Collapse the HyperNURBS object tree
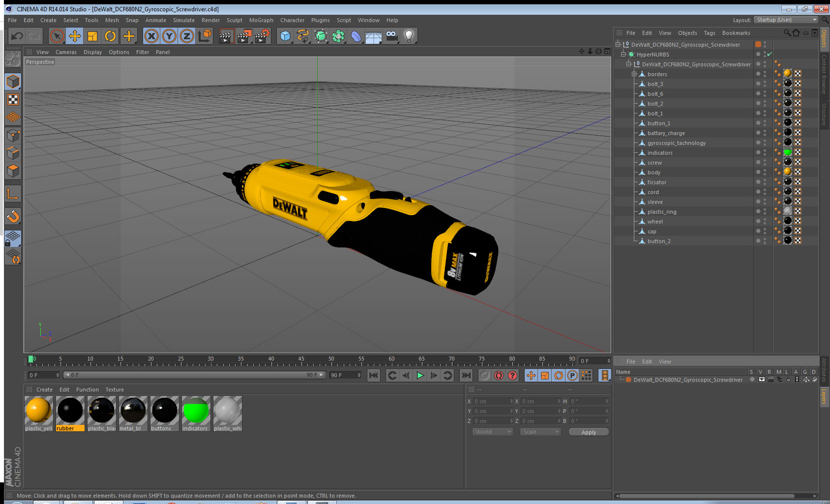Viewport: 830px width, 504px height. 623,54
